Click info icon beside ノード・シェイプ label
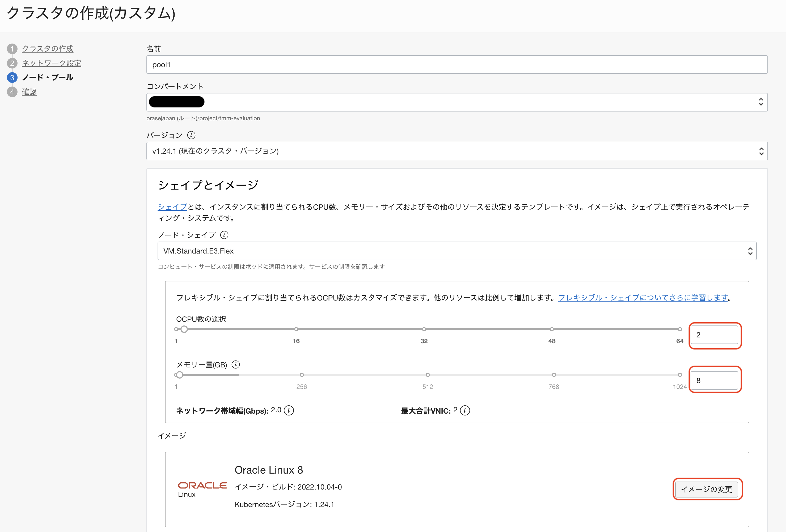Image resolution: width=786 pixels, height=532 pixels. pyautogui.click(x=224, y=235)
